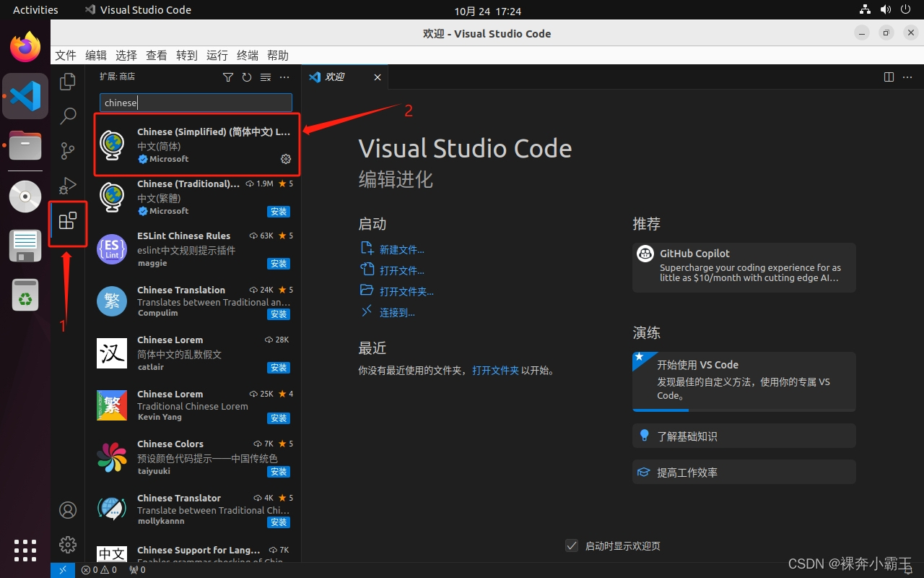Open gear menu for Chinese Simplified extension
Image resolution: width=924 pixels, height=578 pixels.
coord(285,159)
